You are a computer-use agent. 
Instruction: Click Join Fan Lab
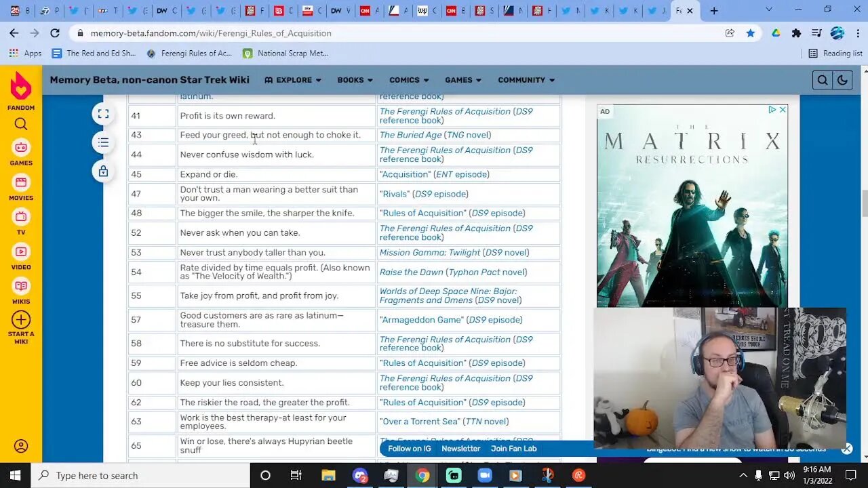click(513, 449)
